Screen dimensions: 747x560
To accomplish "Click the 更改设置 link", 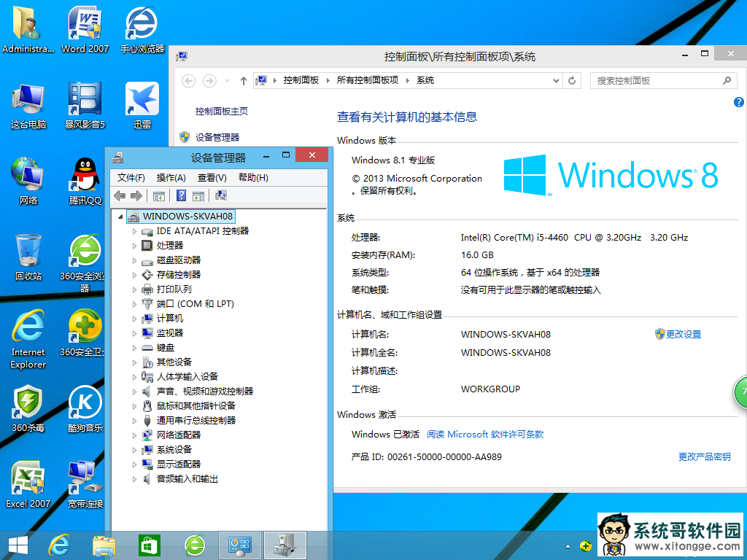I will pyautogui.click(x=683, y=334).
